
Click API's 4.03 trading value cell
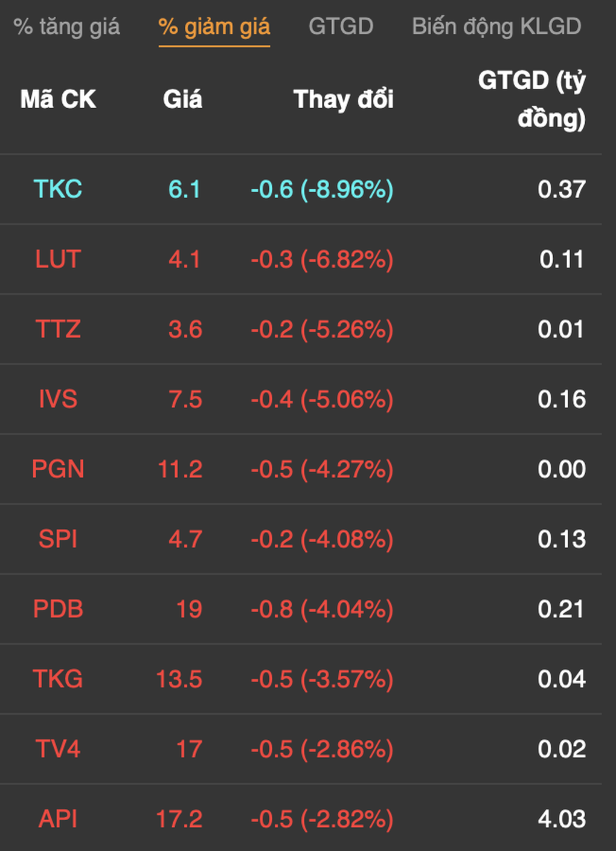click(562, 819)
